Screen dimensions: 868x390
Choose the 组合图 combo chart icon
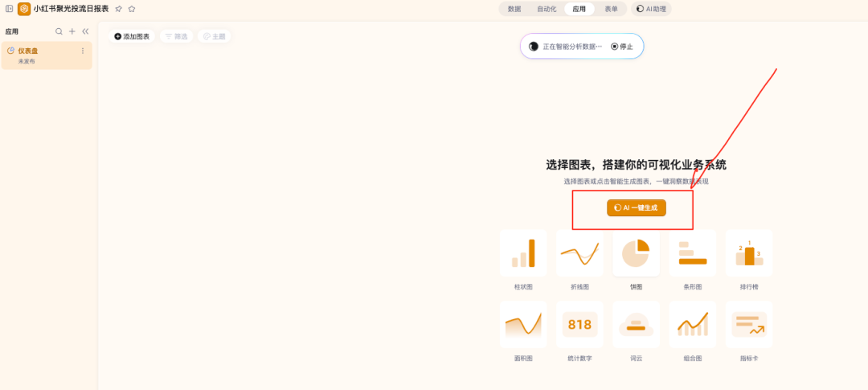coord(693,324)
